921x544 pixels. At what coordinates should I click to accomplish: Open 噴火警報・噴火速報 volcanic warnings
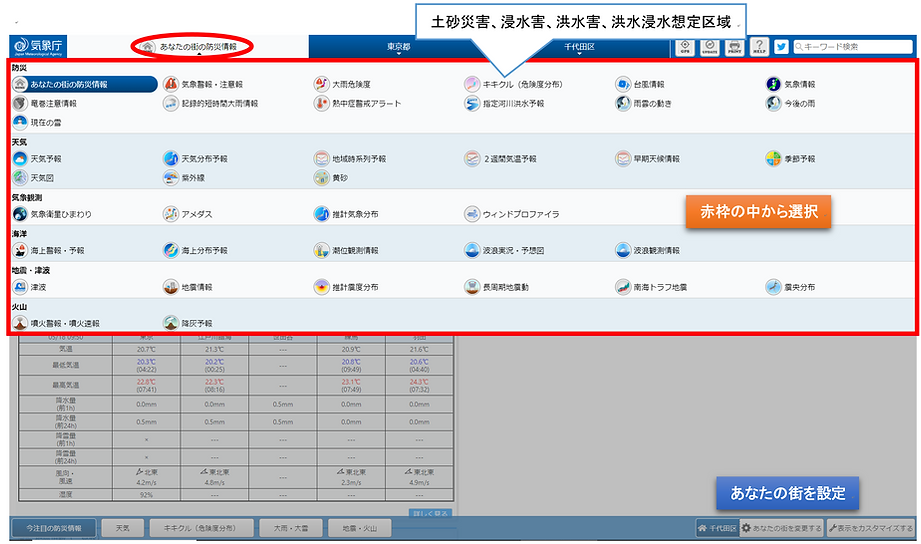[56, 323]
